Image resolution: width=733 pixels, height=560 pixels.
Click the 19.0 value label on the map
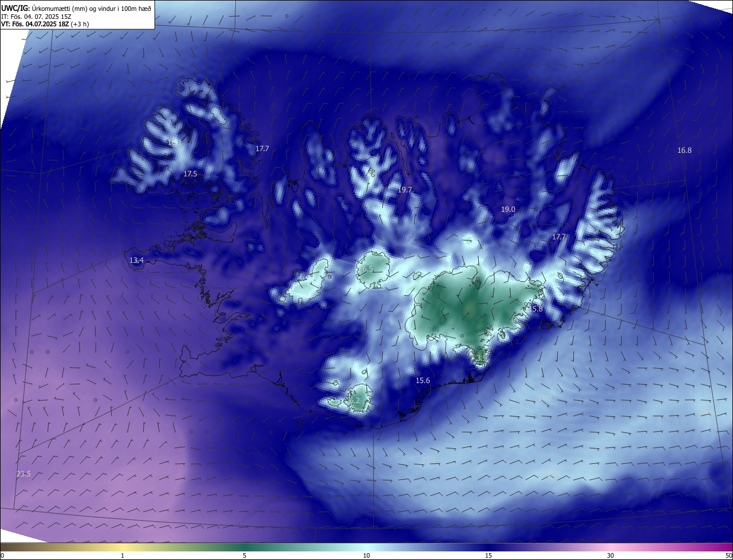(x=508, y=210)
